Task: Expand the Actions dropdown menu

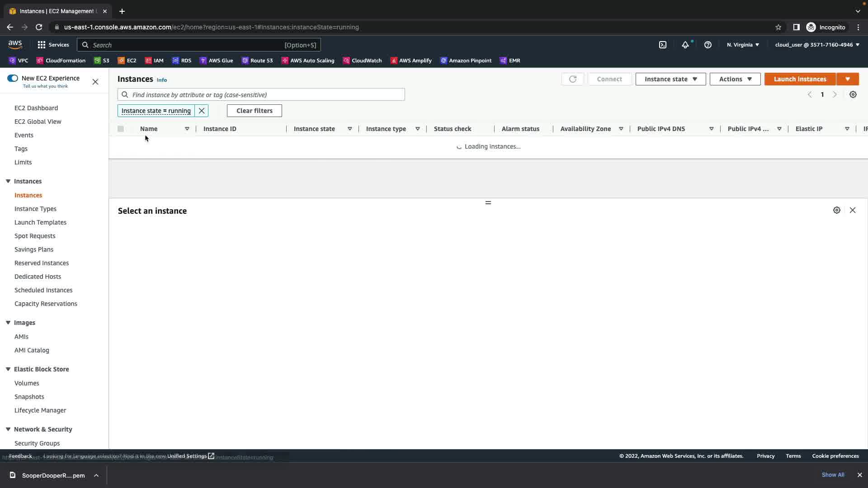Action: pos(735,79)
